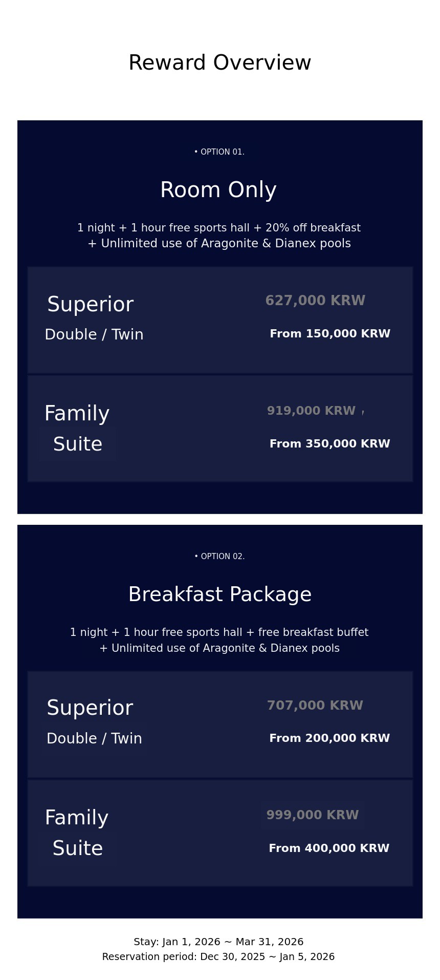440x980 pixels.
Task: Click the 919,000 KRW original price
Action: [x=311, y=411]
